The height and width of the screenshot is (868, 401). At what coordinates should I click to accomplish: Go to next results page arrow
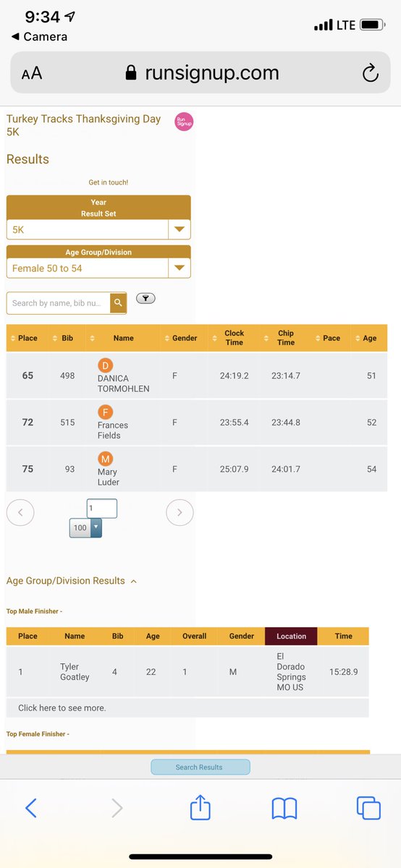pyautogui.click(x=180, y=513)
